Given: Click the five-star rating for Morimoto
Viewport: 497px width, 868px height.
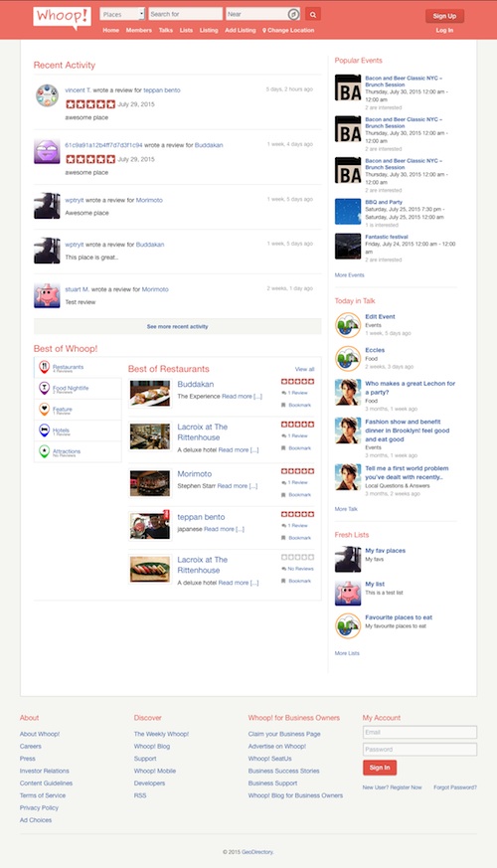Looking at the screenshot, I should [298, 471].
